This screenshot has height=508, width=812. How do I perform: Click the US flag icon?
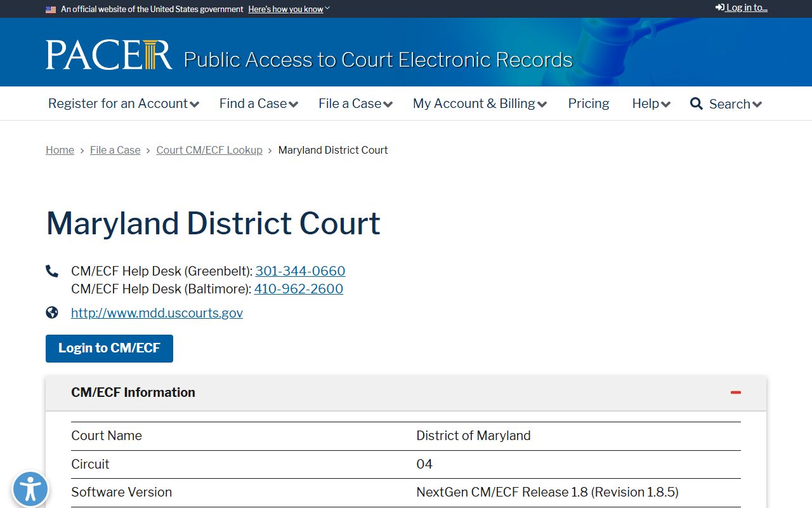(51, 10)
